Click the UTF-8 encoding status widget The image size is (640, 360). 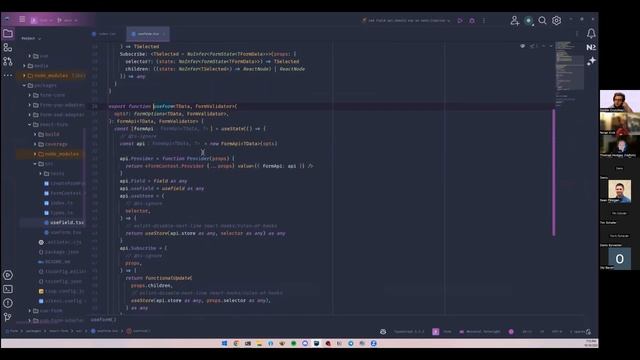pos(556,331)
